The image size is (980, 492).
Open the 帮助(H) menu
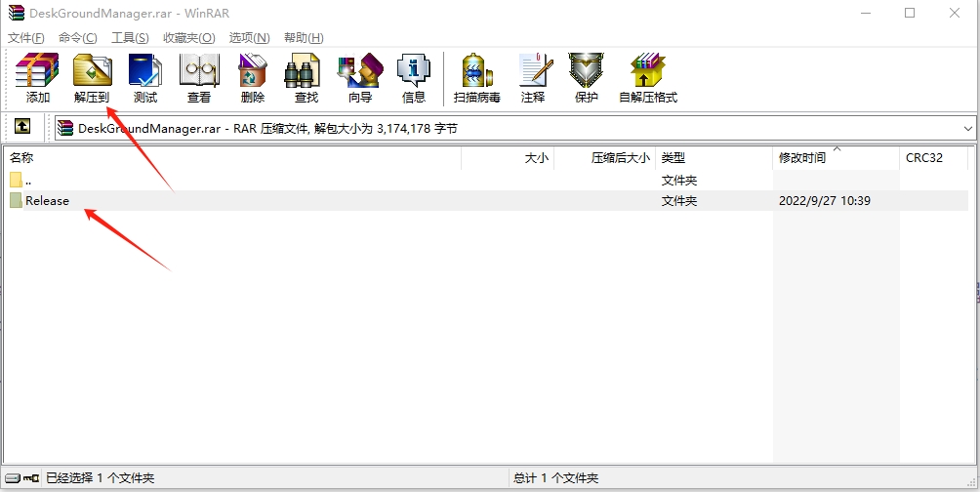(x=304, y=37)
